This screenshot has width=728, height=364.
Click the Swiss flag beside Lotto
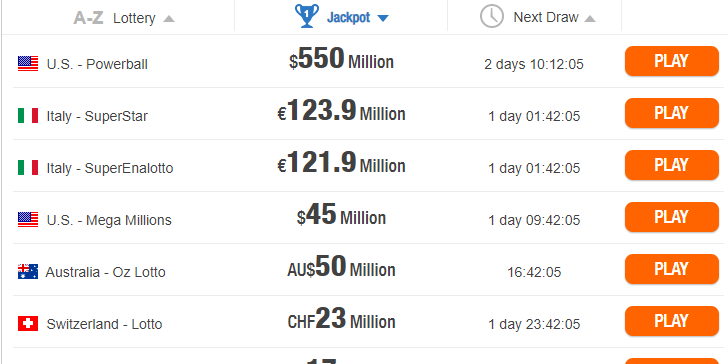point(28,324)
